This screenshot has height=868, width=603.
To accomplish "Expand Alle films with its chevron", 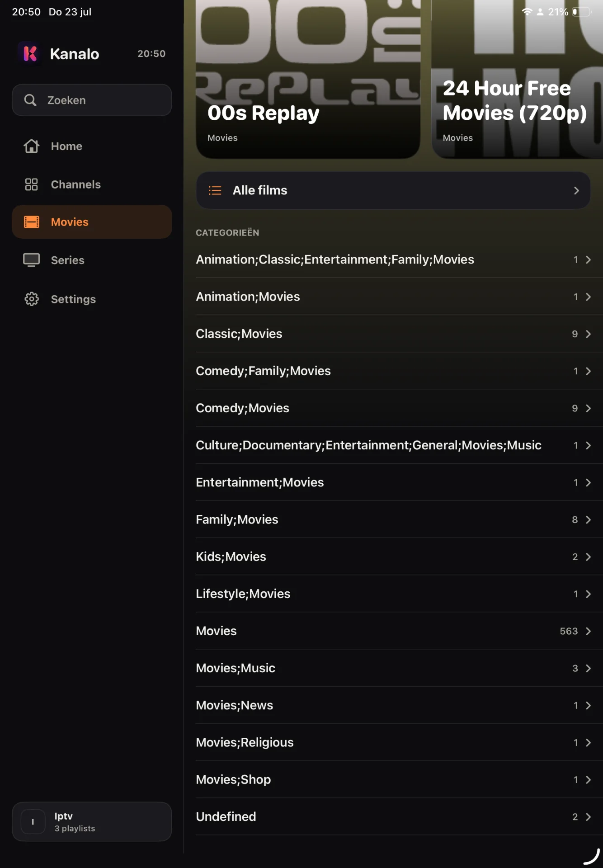I will (x=576, y=190).
